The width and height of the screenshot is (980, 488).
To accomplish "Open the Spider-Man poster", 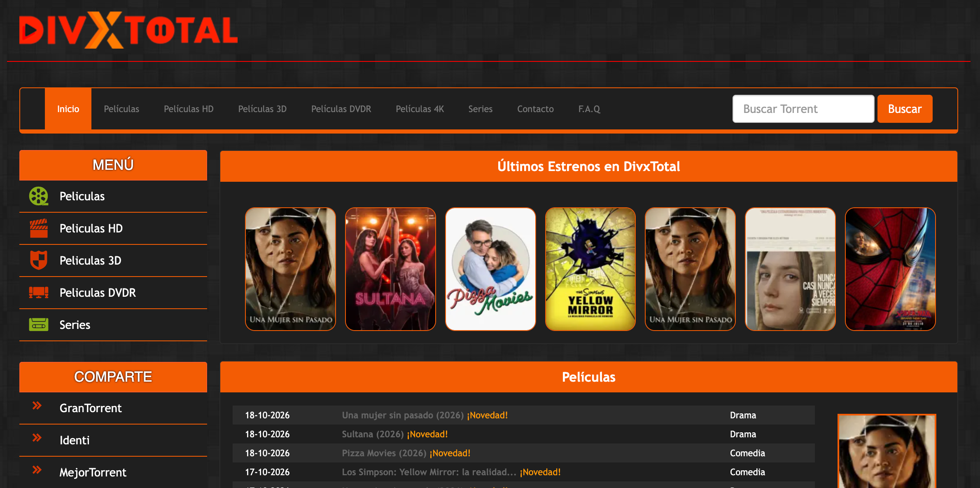I will [x=890, y=269].
